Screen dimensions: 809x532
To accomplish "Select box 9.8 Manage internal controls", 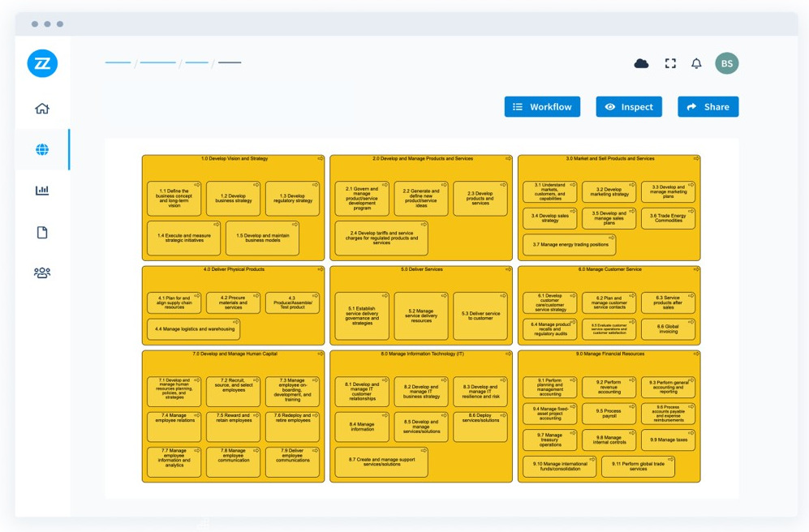I will click(609, 440).
